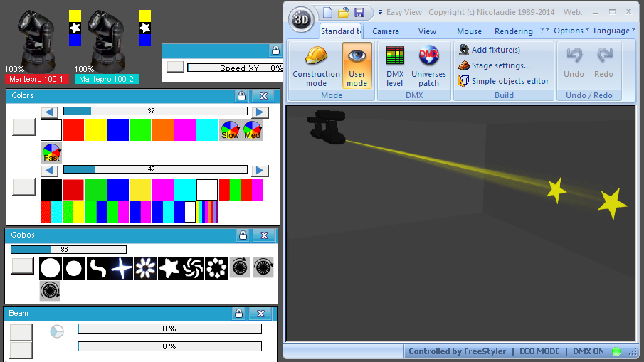Close the Colors panel
Screen dimensions: 644x362
263,95
